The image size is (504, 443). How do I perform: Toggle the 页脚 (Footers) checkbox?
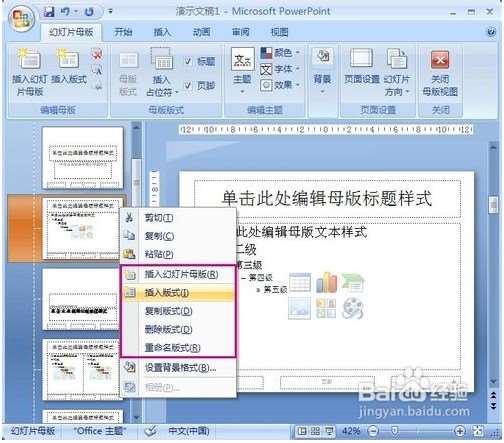click(x=188, y=85)
